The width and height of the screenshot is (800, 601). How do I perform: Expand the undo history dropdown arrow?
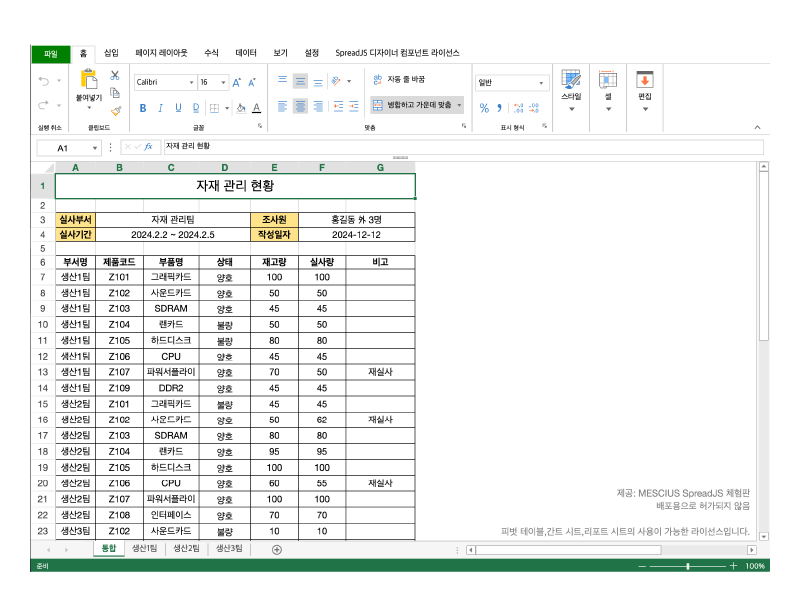pyautogui.click(x=59, y=81)
